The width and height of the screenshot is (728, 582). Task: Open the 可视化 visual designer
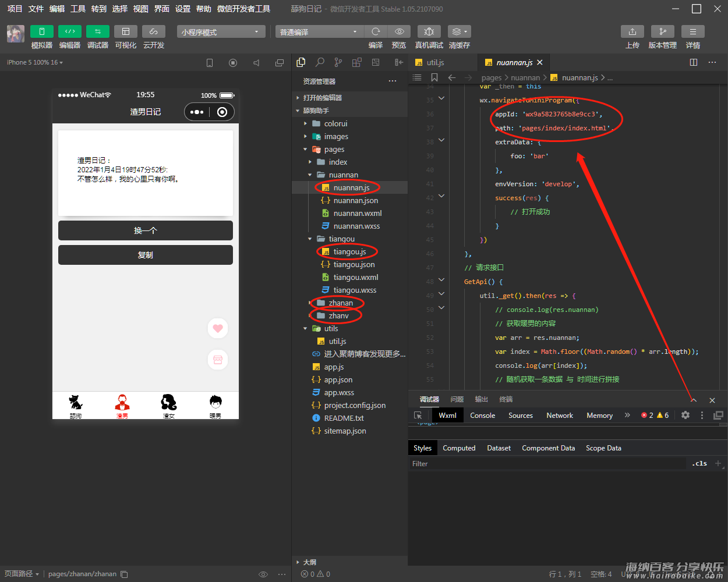[x=126, y=31]
